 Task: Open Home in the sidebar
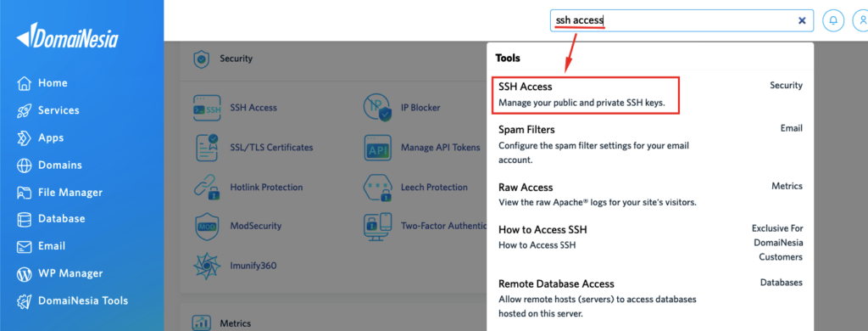(x=53, y=83)
